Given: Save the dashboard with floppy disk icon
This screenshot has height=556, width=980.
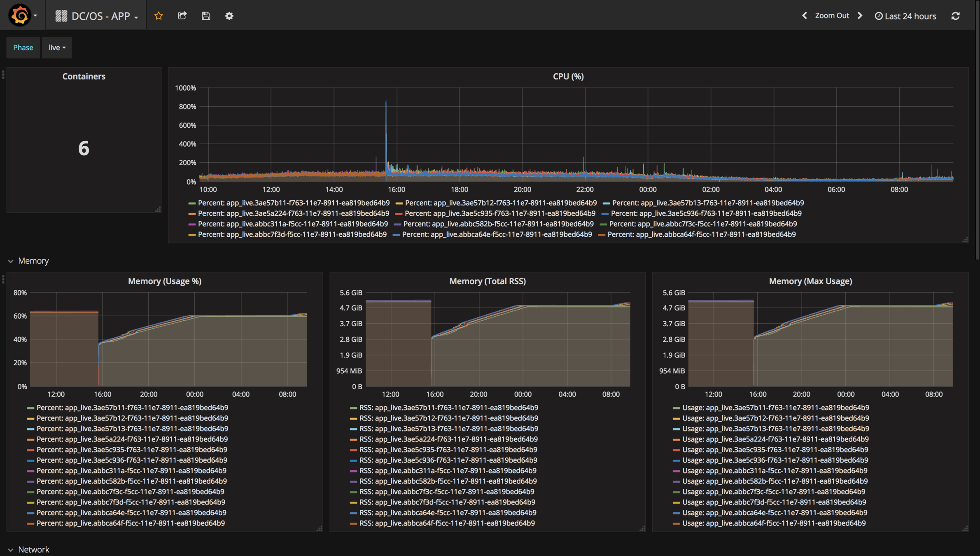Looking at the screenshot, I should 206,16.
